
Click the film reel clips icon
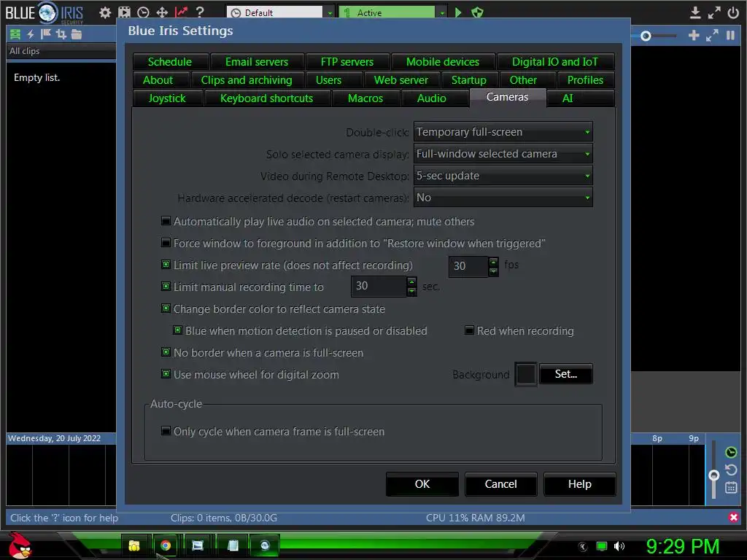124,12
